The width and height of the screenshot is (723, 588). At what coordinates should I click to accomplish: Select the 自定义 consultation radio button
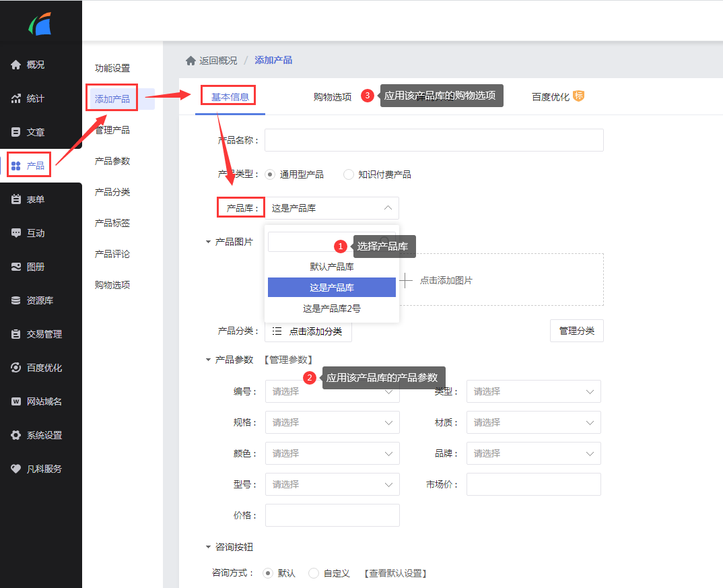pyautogui.click(x=314, y=573)
